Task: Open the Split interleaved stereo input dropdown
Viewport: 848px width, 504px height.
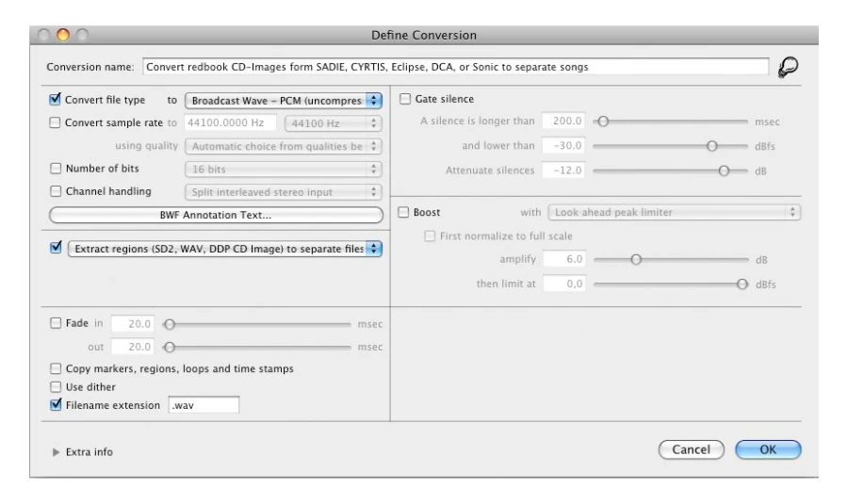Action: pyautogui.click(x=284, y=192)
